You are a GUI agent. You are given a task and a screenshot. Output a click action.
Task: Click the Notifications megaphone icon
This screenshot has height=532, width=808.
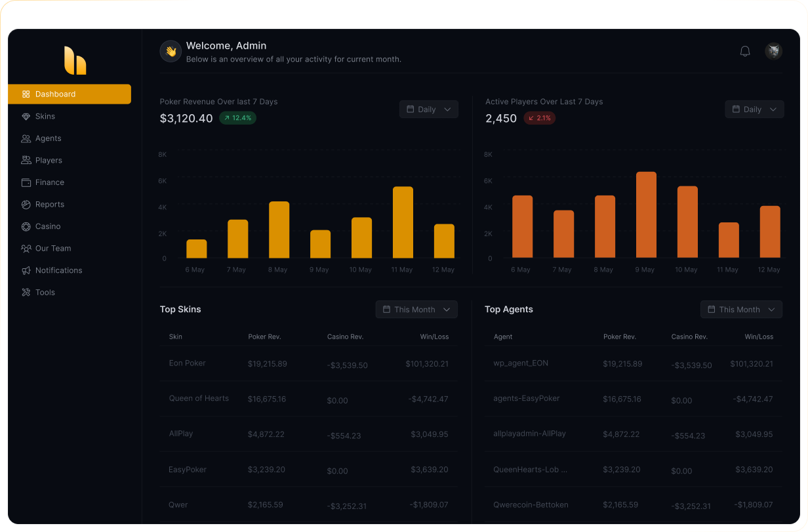tap(26, 270)
